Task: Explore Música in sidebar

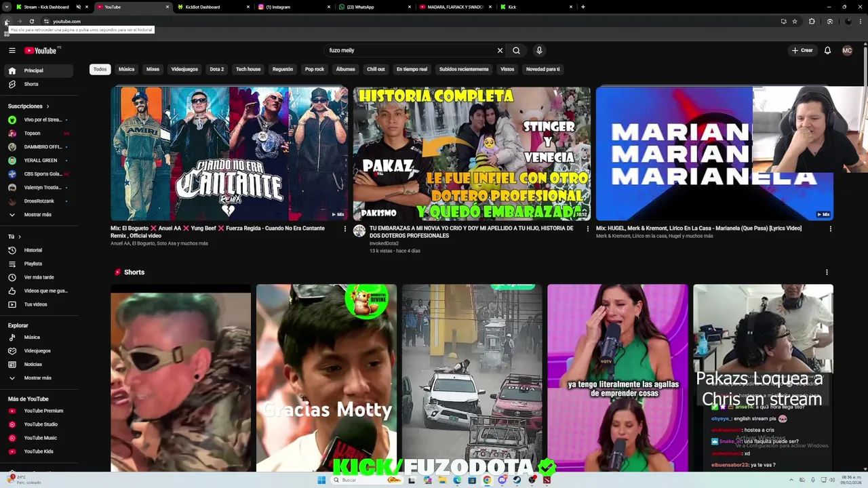Action: 38,337
